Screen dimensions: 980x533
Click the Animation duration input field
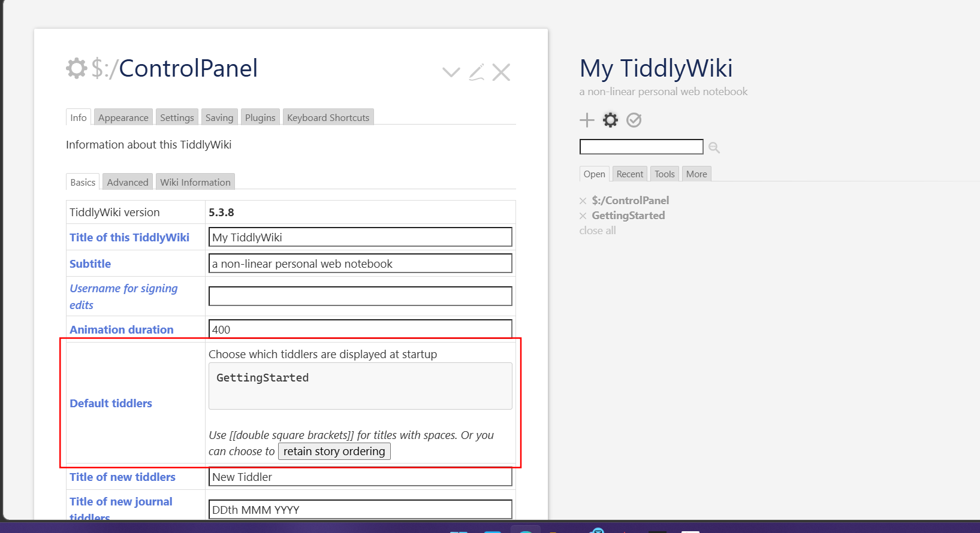(x=360, y=329)
